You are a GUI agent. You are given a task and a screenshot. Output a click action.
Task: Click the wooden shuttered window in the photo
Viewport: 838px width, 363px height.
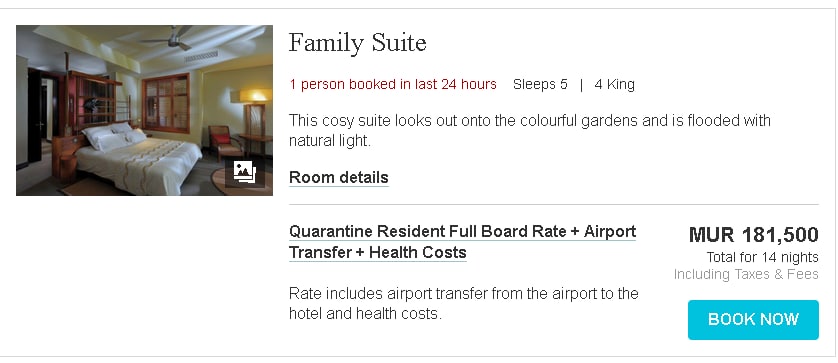click(166, 103)
